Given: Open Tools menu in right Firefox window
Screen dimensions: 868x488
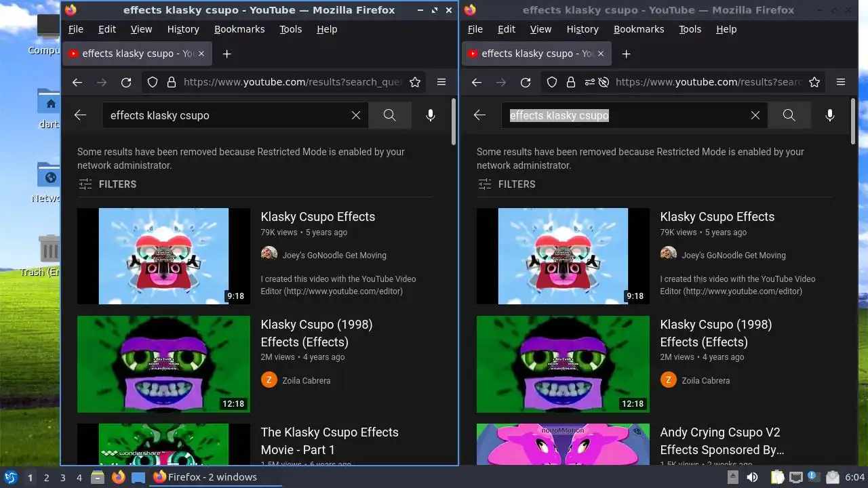Looking at the screenshot, I should tap(690, 29).
